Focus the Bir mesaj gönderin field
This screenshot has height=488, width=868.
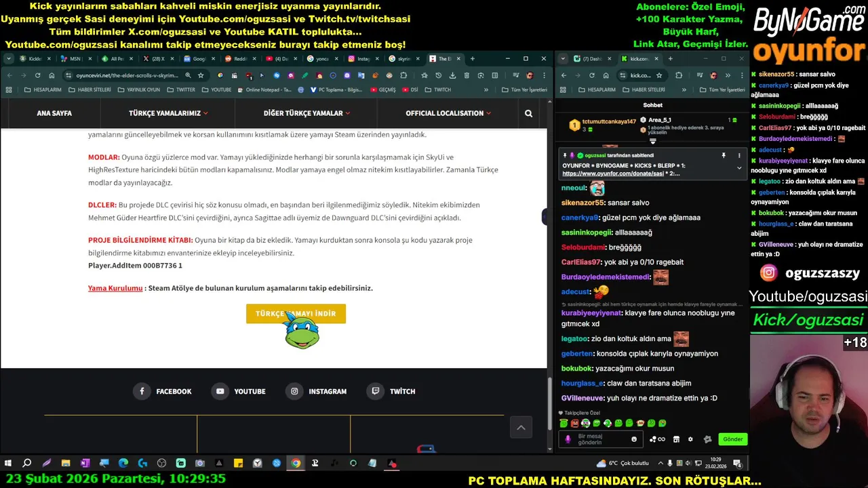[601, 439]
